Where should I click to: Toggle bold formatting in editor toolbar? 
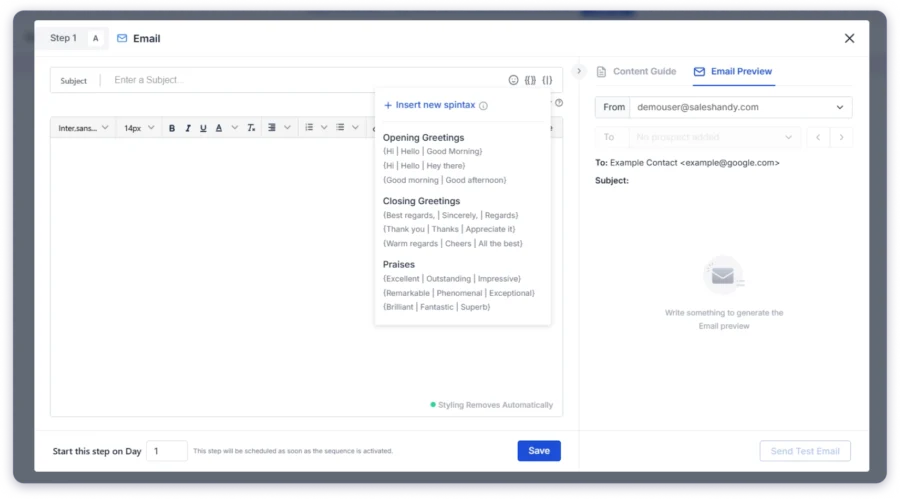[172, 128]
